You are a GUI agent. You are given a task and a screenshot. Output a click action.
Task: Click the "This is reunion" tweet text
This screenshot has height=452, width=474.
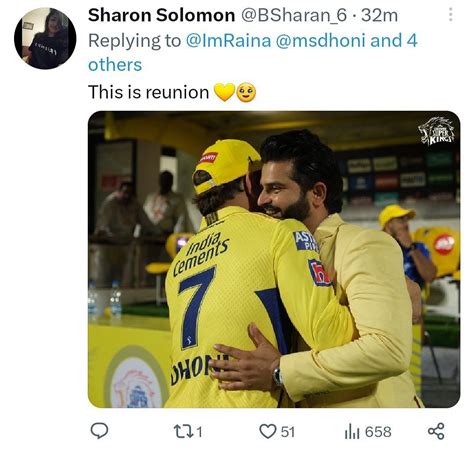[148, 92]
